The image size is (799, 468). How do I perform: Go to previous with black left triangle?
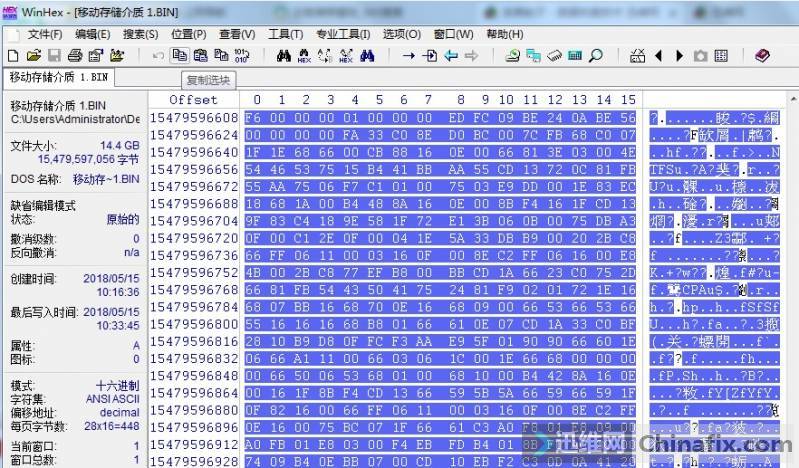coord(658,56)
